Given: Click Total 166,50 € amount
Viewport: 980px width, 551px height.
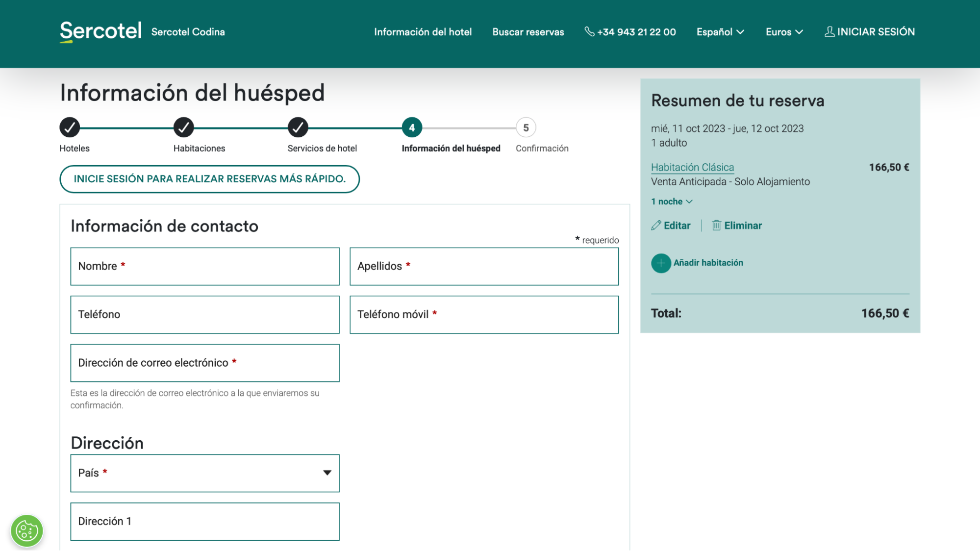Looking at the screenshot, I should tap(885, 313).
